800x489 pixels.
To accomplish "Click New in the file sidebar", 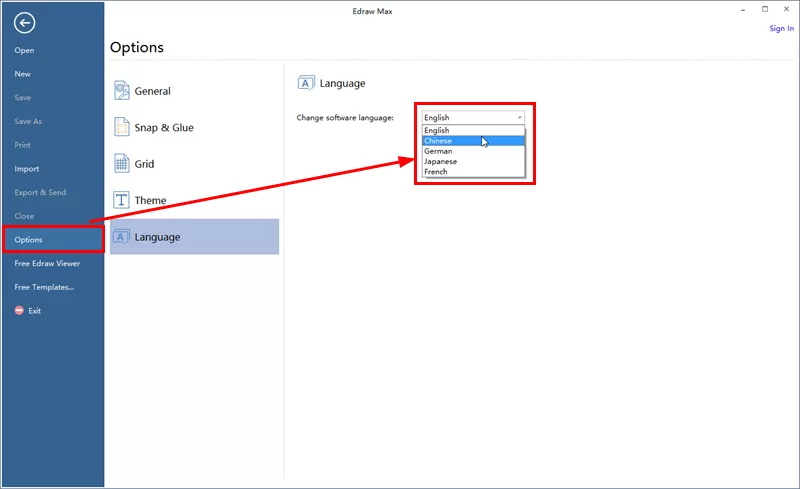I will (x=22, y=74).
